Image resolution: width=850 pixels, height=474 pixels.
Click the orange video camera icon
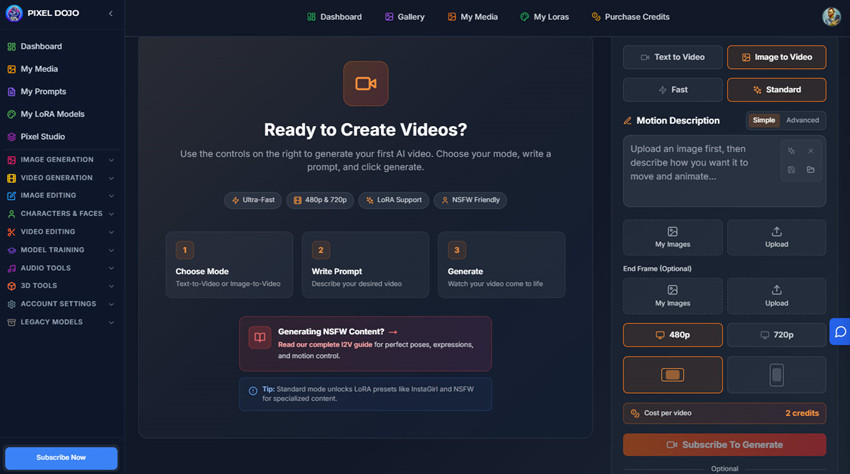coord(365,84)
